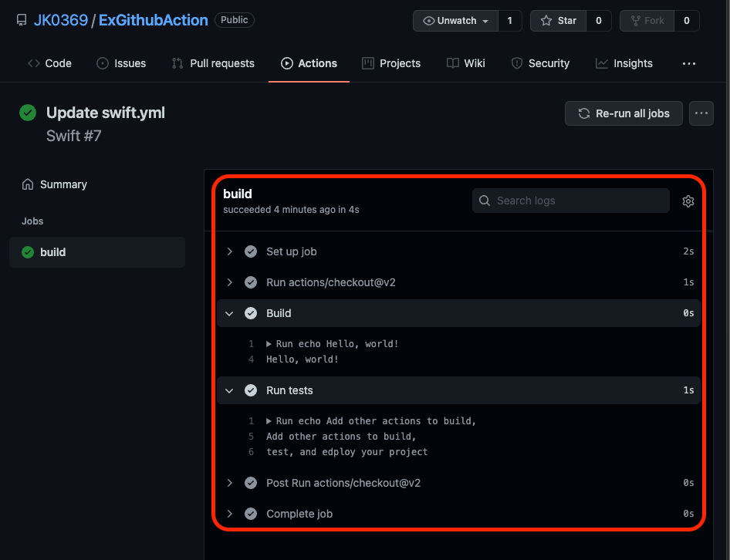Click the "Update swift.yml" run title
The image size is (730, 560).
(106, 113)
